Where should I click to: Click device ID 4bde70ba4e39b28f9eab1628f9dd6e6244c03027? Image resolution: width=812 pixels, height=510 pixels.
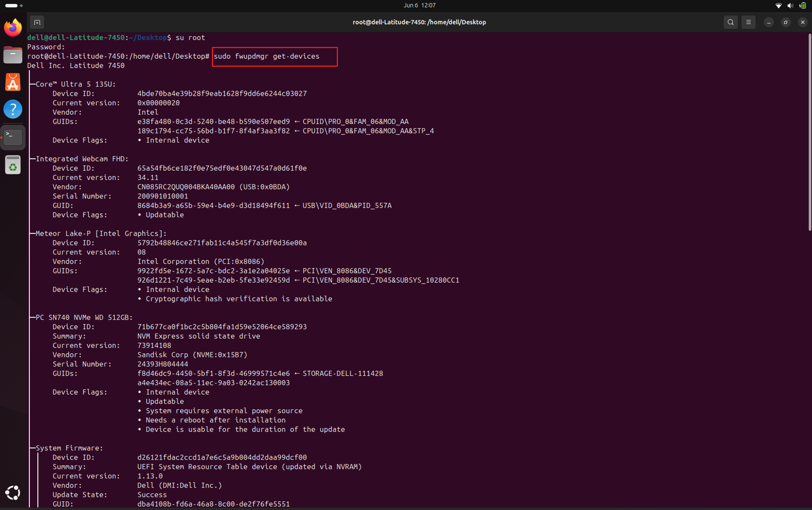(222, 93)
